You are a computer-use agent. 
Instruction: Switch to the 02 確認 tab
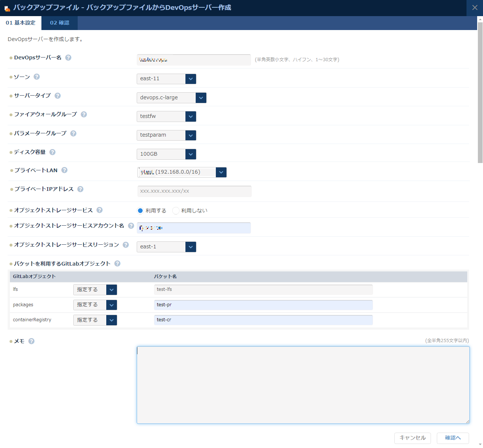coord(59,22)
